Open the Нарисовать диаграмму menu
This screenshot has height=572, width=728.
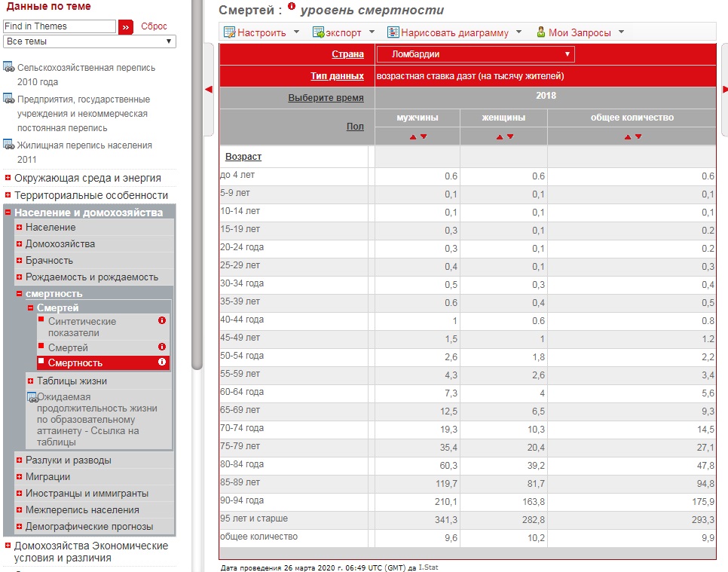coord(518,32)
